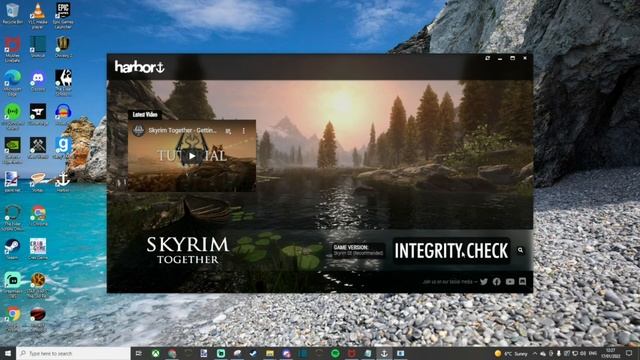640x360 pixels.
Task: Select the Epic Games Launcher desktop icon
Action: [x=63, y=16]
